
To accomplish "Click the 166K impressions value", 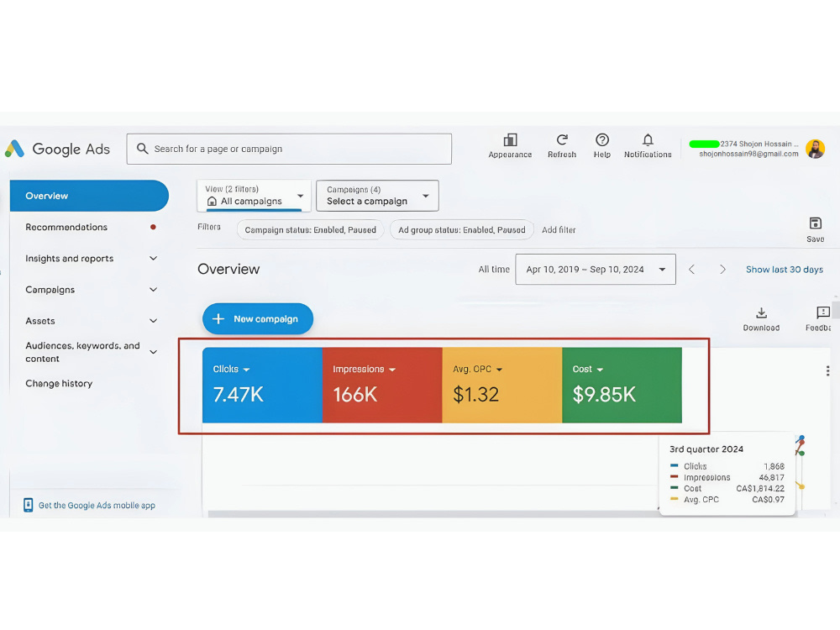I will tap(355, 395).
